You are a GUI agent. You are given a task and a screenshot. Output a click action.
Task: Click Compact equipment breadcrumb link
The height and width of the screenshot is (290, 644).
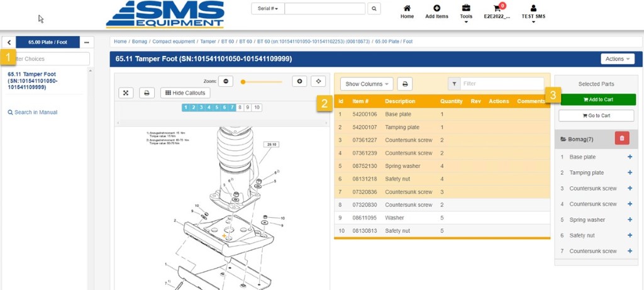[x=174, y=42]
